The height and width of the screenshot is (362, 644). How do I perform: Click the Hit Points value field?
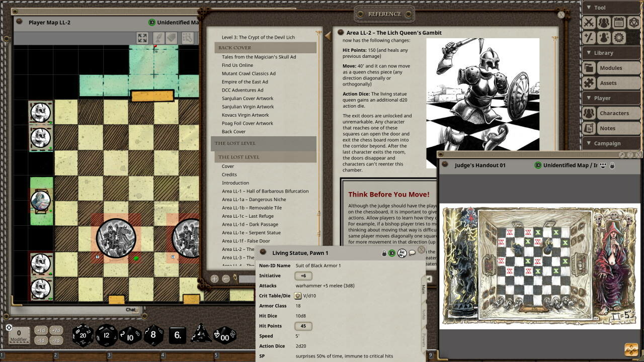pos(303,326)
